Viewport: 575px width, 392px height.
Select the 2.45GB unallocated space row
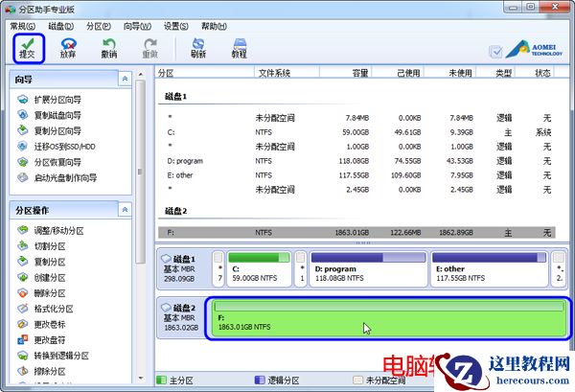(356, 189)
